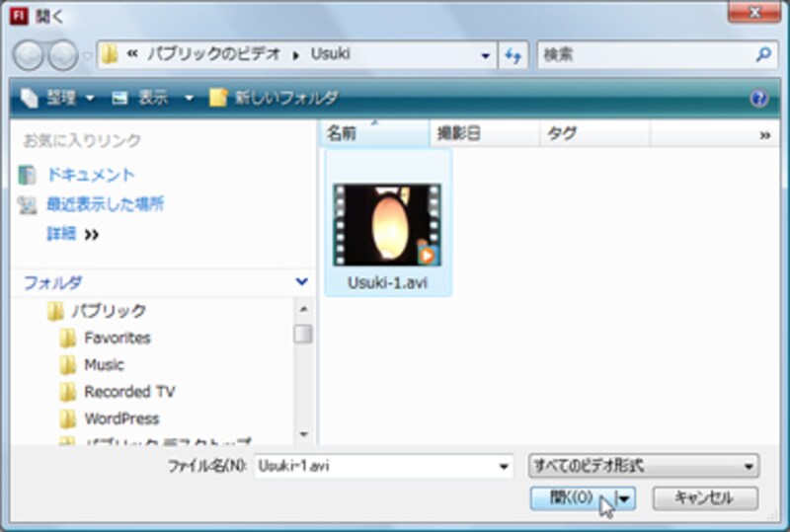Screen dimensions: 790x532
Task: Sort by the タグ column header
Action: point(594,133)
